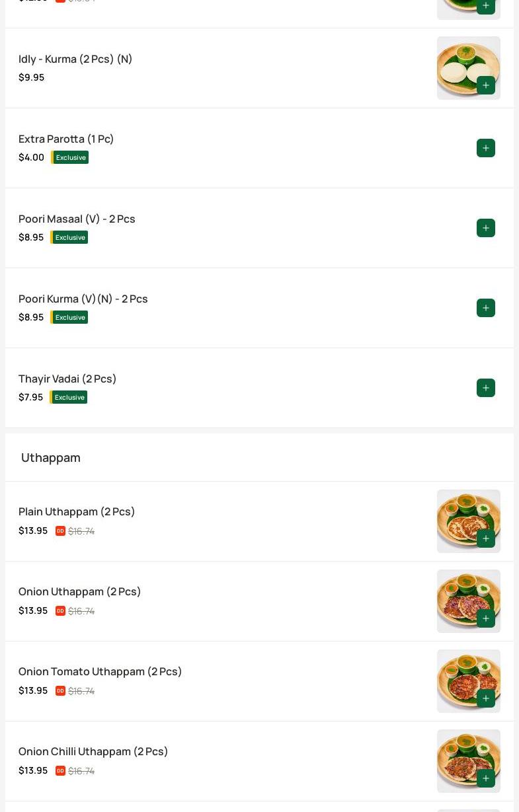Select the Uthappam section heading
This screenshot has width=519, height=812.
[x=51, y=457]
